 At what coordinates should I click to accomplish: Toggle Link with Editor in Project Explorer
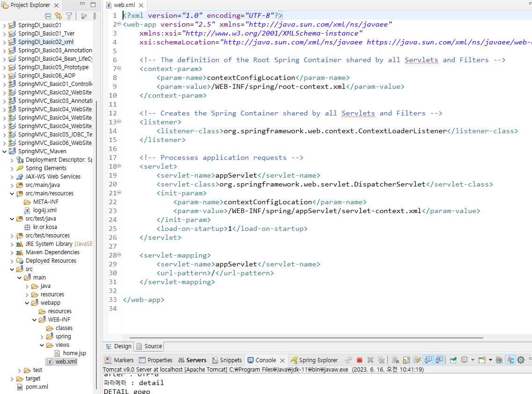point(58,16)
